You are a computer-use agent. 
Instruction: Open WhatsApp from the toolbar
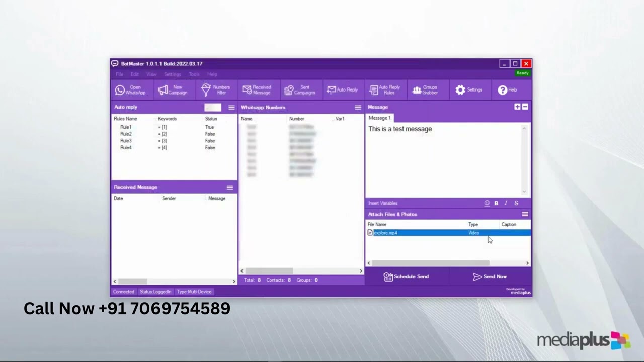click(x=131, y=90)
